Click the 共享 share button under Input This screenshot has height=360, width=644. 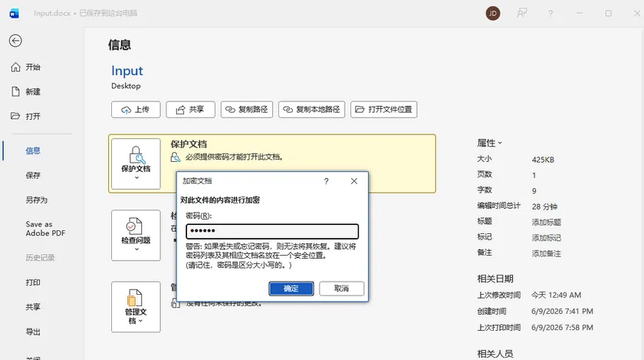point(190,110)
